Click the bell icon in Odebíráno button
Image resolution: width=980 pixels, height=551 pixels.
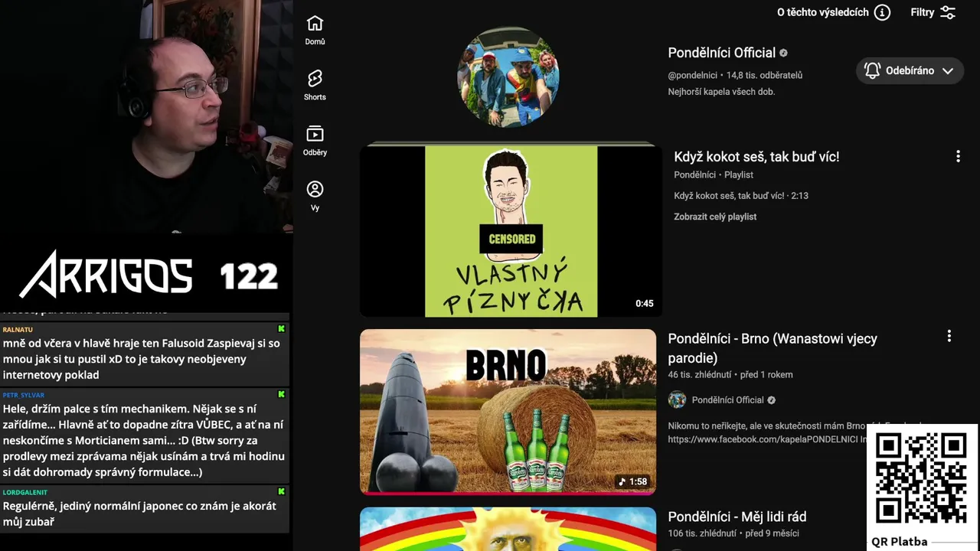[x=872, y=70]
